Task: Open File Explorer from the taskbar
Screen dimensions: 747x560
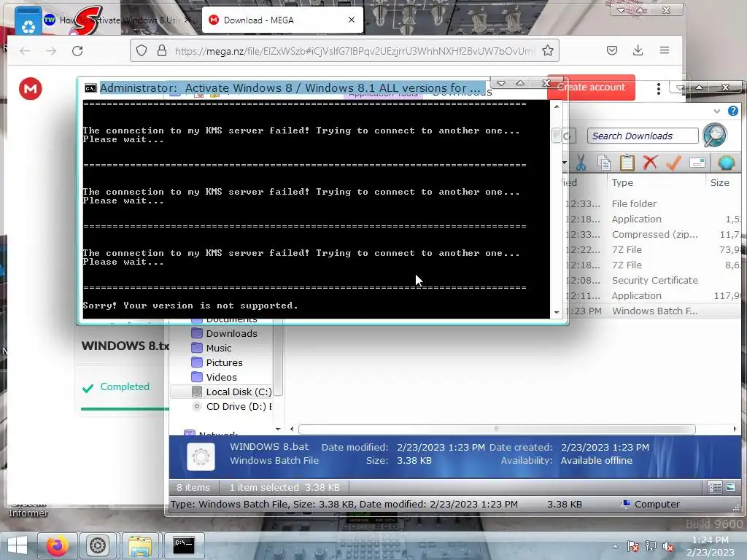Action: pyautogui.click(x=140, y=545)
